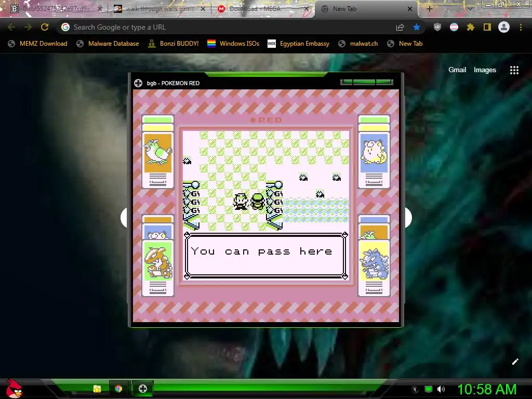
Task: Close the walk through walls game tab
Action: [203, 9]
